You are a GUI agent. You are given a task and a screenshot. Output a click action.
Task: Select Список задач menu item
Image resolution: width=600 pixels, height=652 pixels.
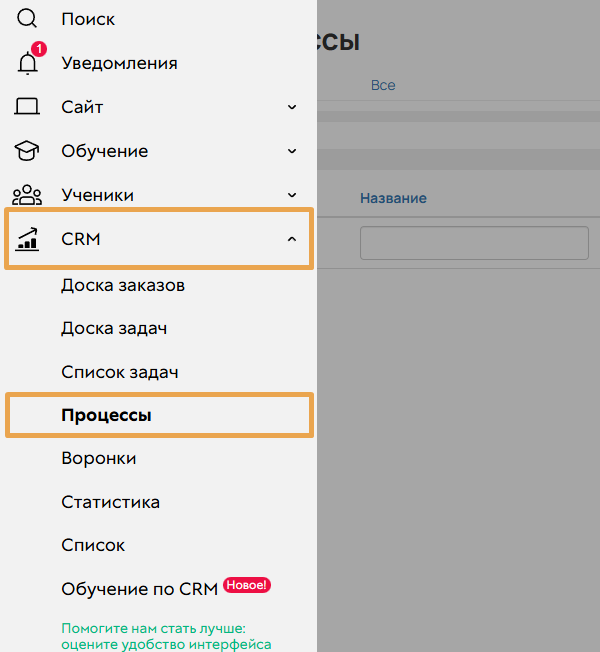click(x=119, y=372)
